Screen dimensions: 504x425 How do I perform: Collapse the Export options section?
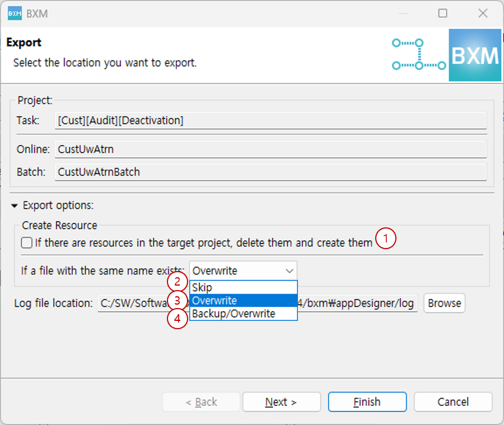pyautogui.click(x=15, y=206)
